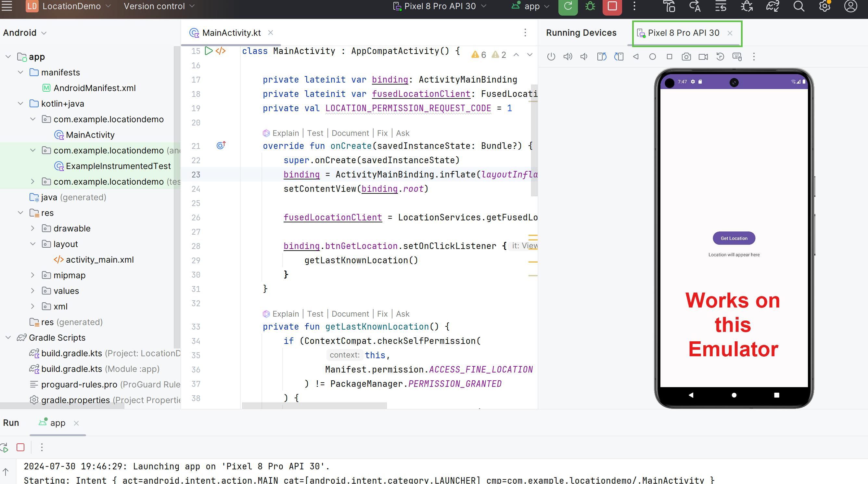Open IDE settings gear icon

coord(824,7)
